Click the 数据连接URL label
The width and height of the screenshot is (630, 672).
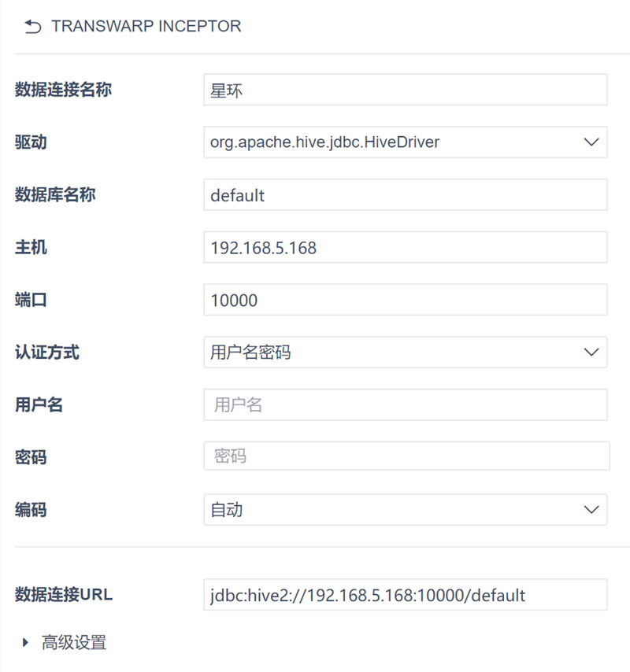[64, 595]
